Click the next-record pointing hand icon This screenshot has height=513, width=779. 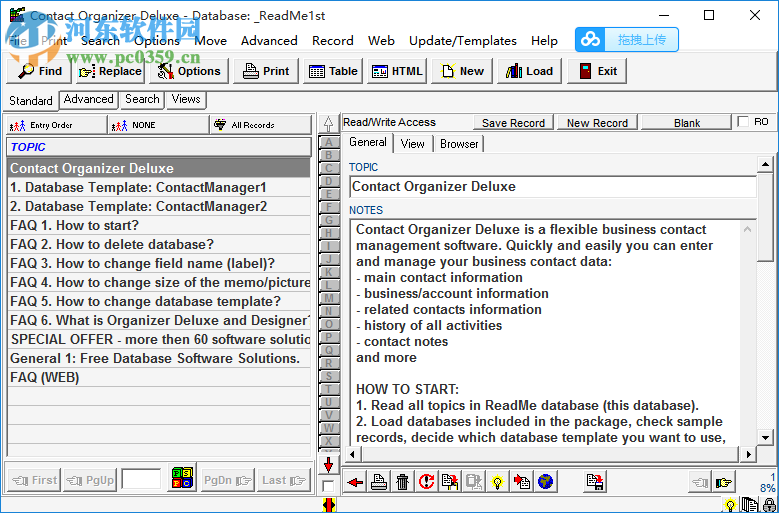point(724,482)
